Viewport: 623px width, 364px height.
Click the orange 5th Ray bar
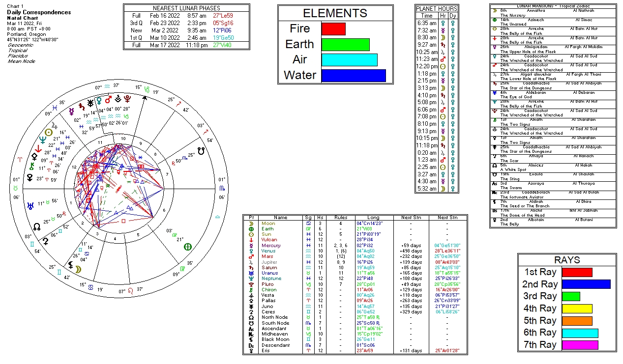tap(577, 321)
